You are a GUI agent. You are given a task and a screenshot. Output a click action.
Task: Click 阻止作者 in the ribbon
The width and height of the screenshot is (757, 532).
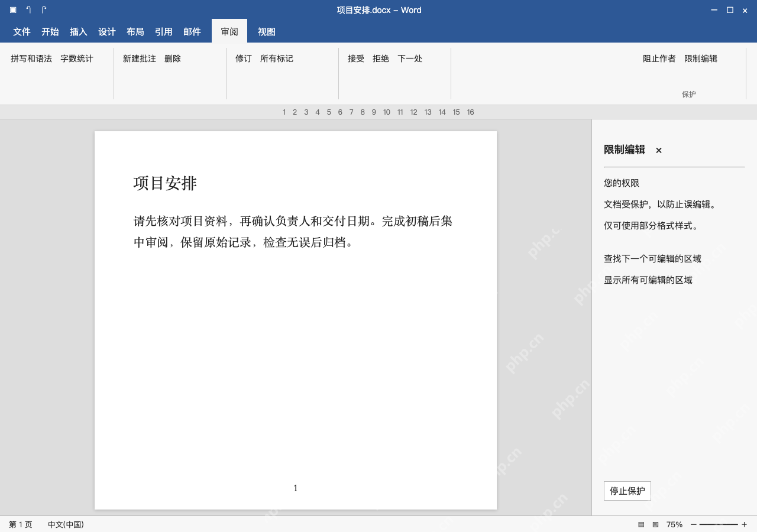pyautogui.click(x=659, y=59)
